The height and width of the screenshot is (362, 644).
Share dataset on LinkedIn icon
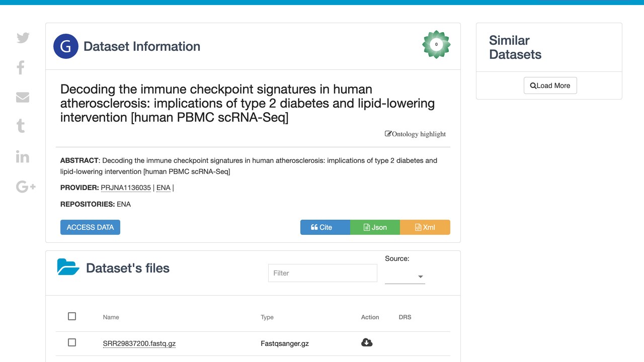pos(23,156)
